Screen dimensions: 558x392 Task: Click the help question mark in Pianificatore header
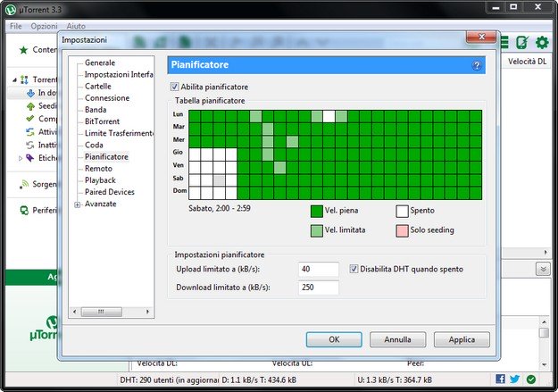point(477,65)
